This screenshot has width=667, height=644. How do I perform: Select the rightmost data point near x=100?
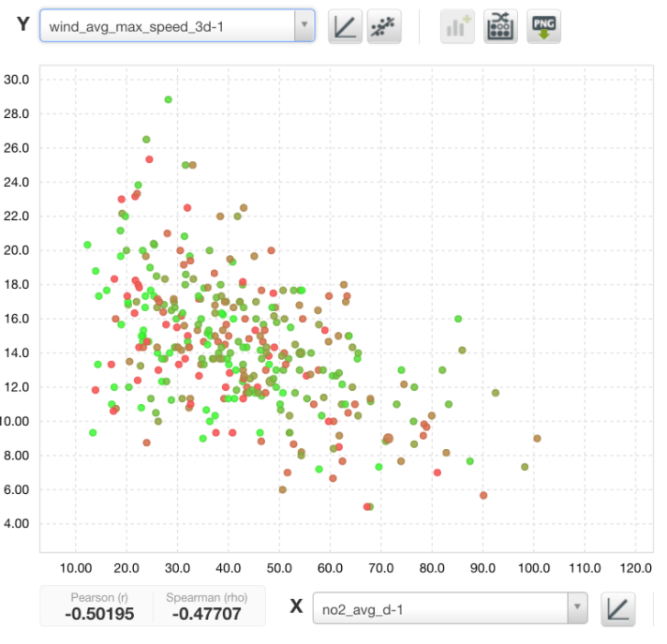coord(537,438)
